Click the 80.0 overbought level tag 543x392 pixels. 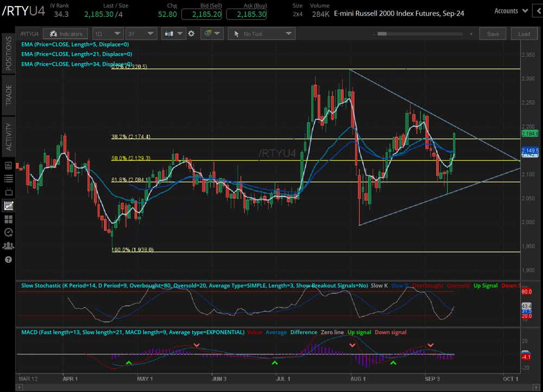526,292
